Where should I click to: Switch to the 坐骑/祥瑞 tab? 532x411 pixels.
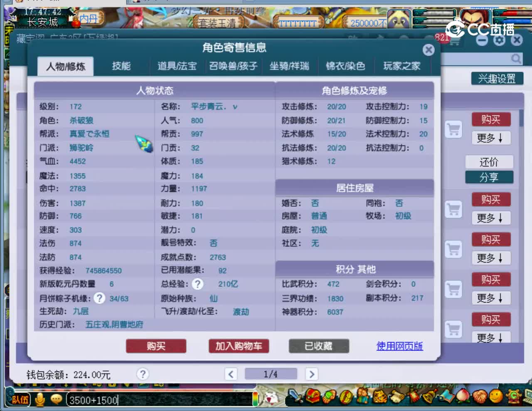coord(289,66)
